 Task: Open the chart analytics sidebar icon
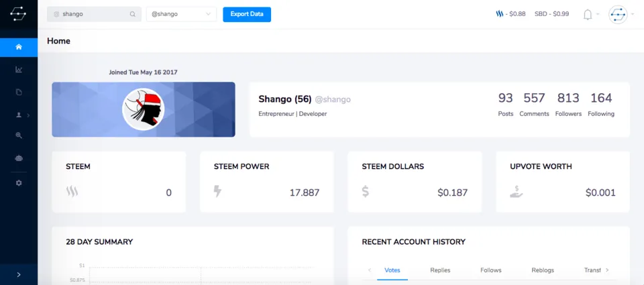pyautogui.click(x=19, y=69)
